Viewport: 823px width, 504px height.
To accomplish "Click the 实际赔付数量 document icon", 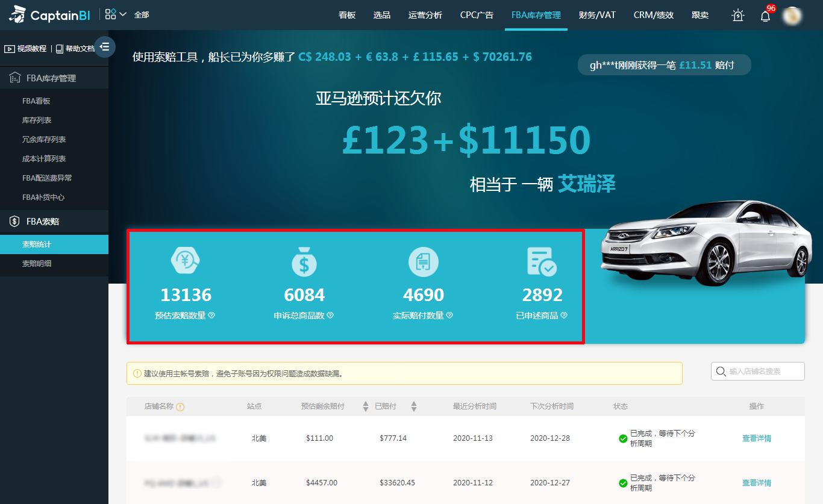I will 424,262.
